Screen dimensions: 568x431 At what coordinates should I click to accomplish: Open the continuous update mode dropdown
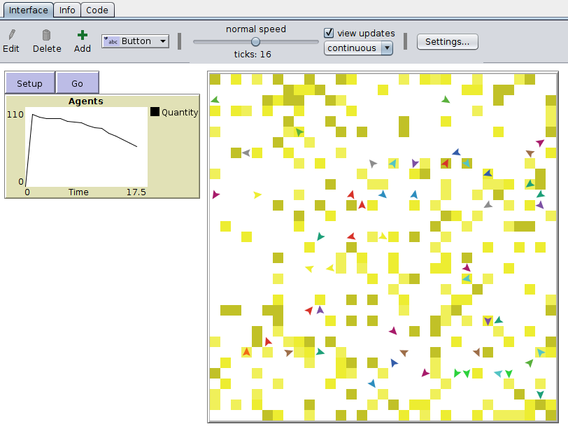click(358, 48)
